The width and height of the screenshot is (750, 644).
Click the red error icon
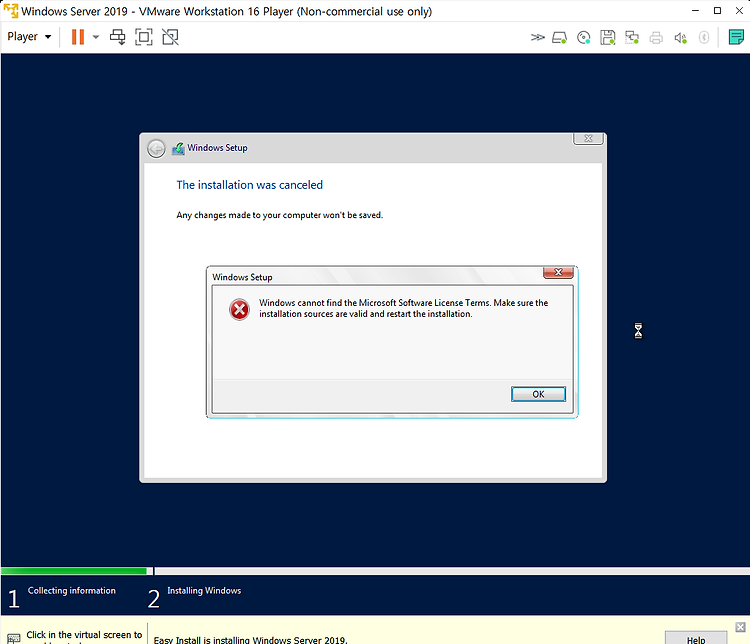coord(239,310)
